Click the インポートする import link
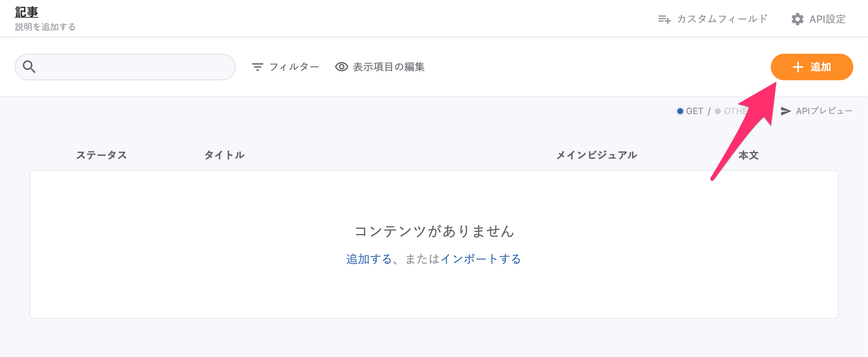The image size is (868, 357). pos(481,259)
